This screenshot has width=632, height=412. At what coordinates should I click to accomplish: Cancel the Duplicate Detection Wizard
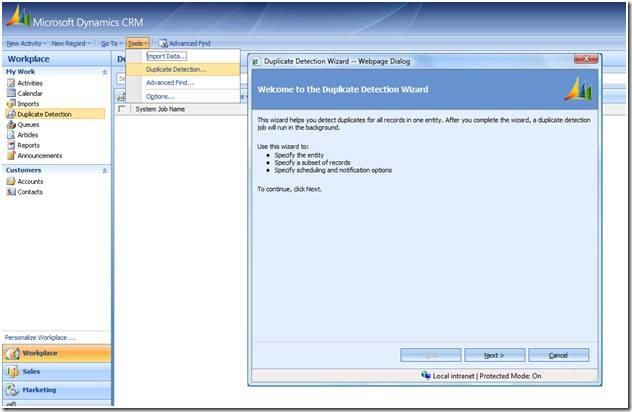(x=558, y=355)
